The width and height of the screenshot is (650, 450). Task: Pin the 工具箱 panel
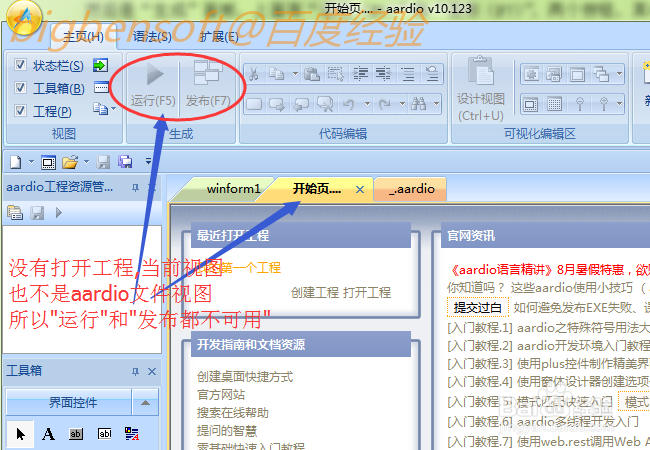tap(135, 371)
